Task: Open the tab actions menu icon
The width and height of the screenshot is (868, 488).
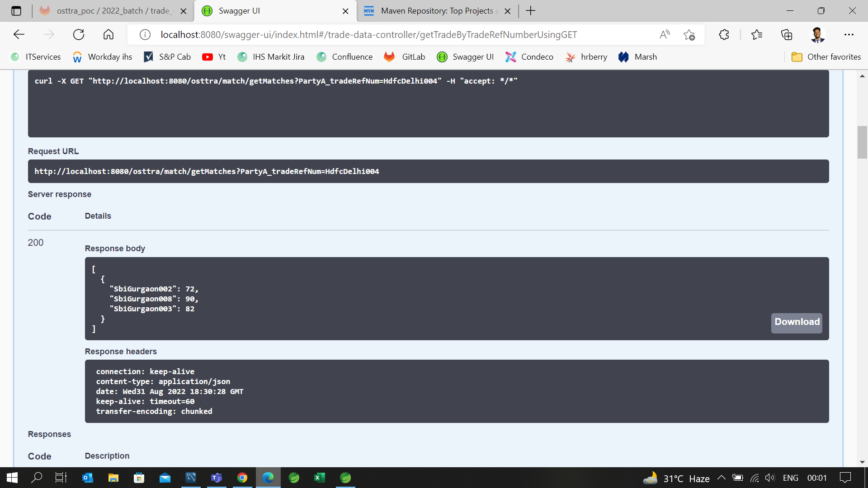Action: 16,11
